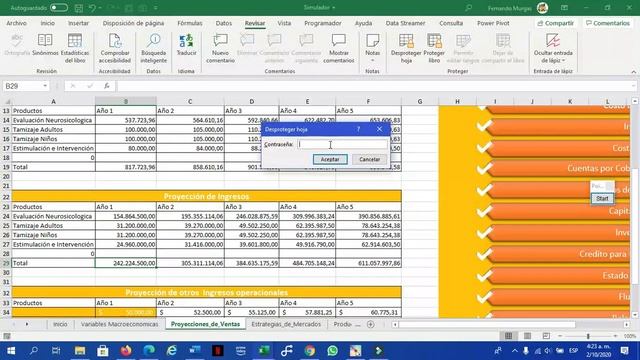Click the formula bar input

[376, 86]
